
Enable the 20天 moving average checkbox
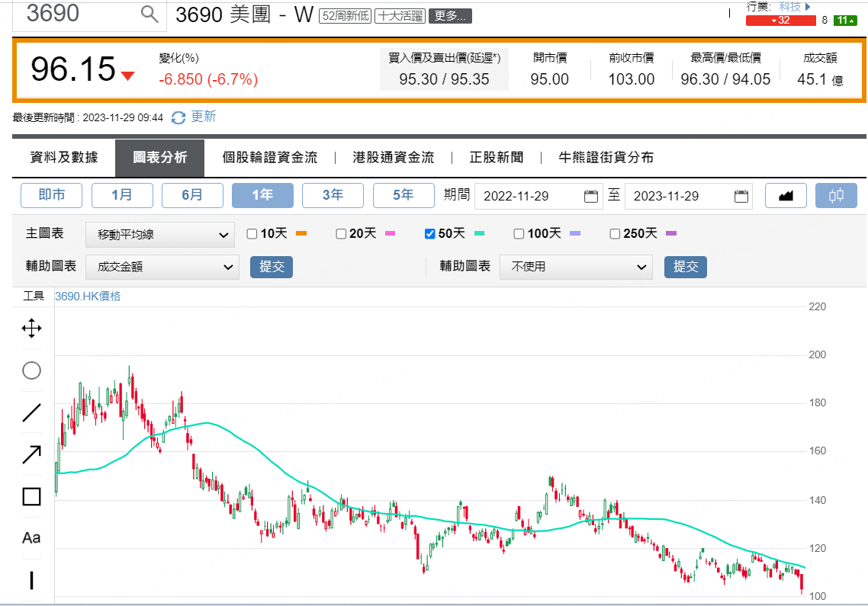tap(341, 233)
